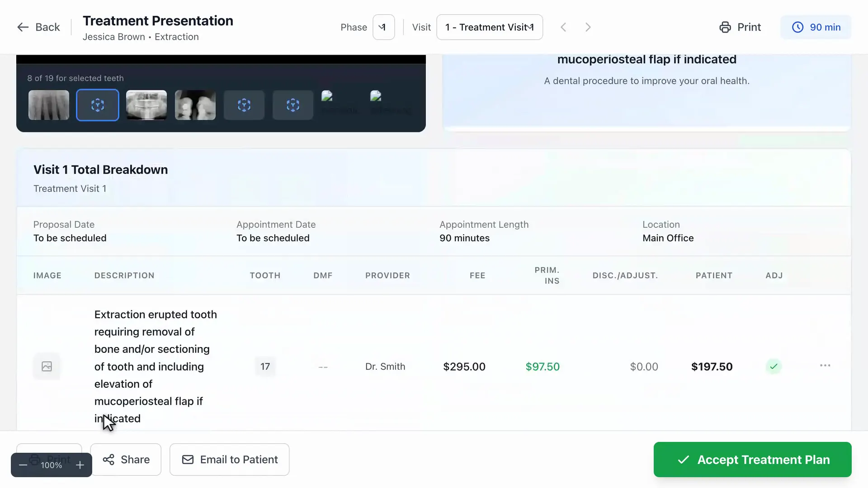Click the 90 minutes appointment length
The width and height of the screenshot is (868, 488).
click(x=464, y=238)
